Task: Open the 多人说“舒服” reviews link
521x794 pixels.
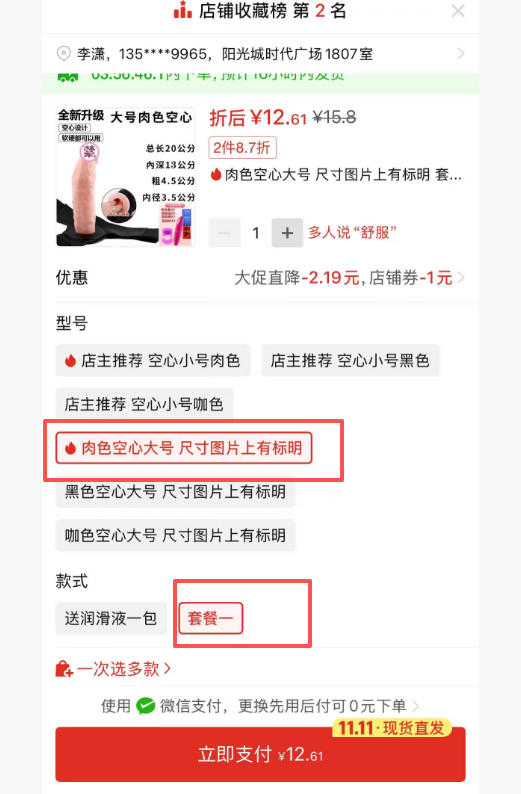Action: [x=352, y=232]
